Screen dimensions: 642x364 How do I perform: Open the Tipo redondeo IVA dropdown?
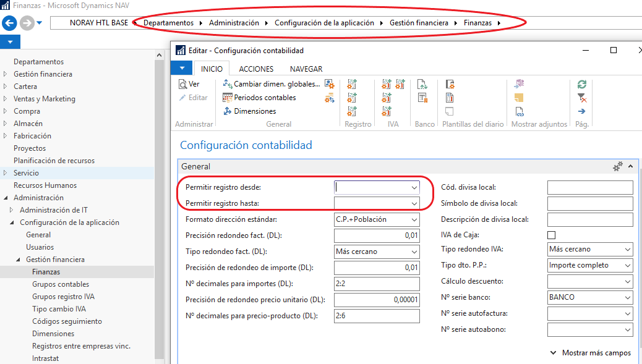(x=627, y=249)
